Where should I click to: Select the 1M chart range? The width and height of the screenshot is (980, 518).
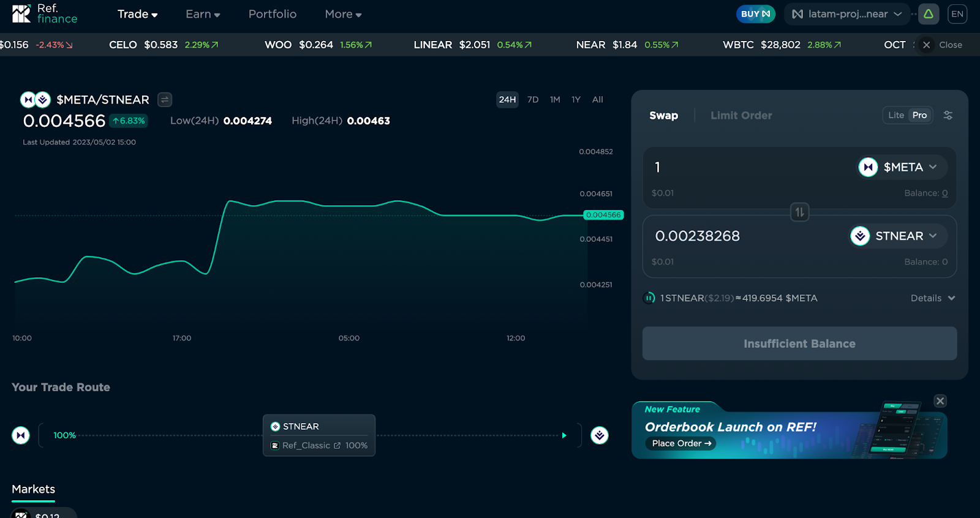pyautogui.click(x=555, y=99)
